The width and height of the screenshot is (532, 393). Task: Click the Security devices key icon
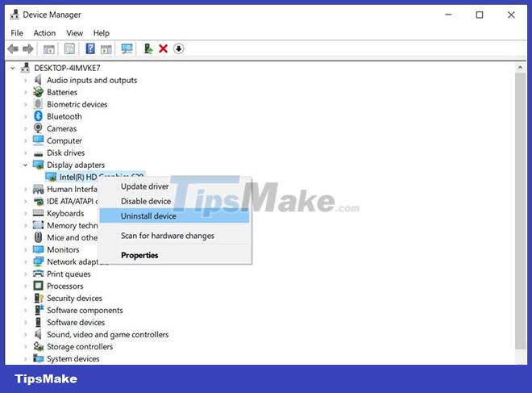pos(39,298)
